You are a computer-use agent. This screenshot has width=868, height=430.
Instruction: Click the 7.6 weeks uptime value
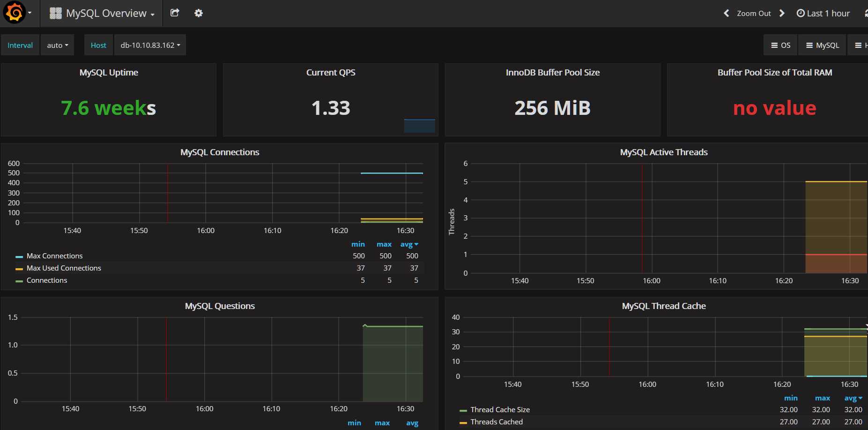[x=109, y=108]
